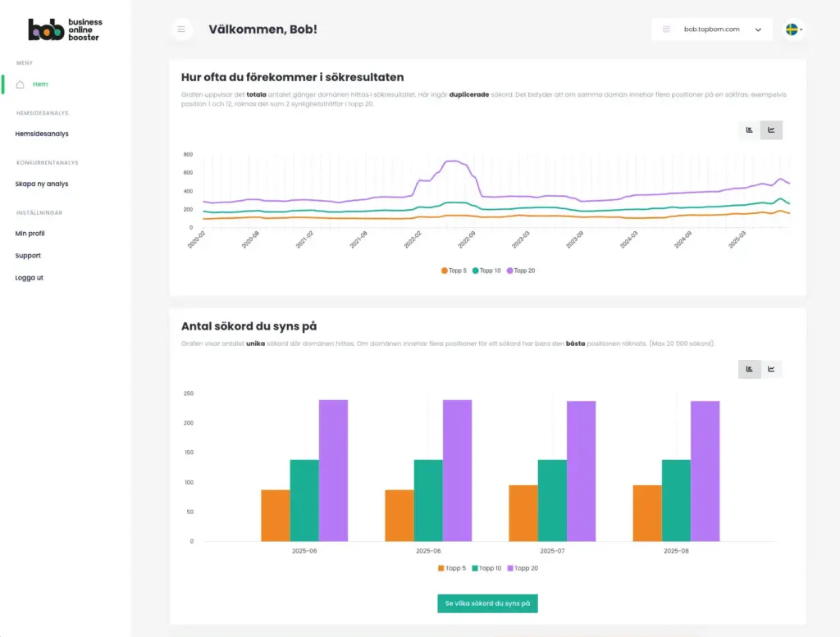
Task: Click the hamburger menu icon
Action: point(181,30)
